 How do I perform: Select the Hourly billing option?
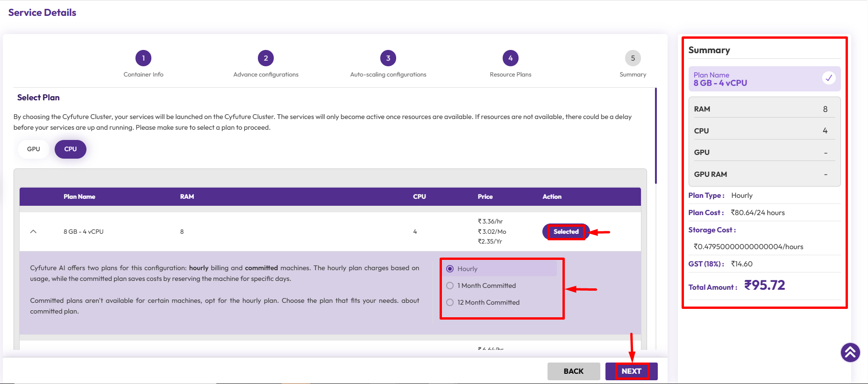[x=450, y=269]
